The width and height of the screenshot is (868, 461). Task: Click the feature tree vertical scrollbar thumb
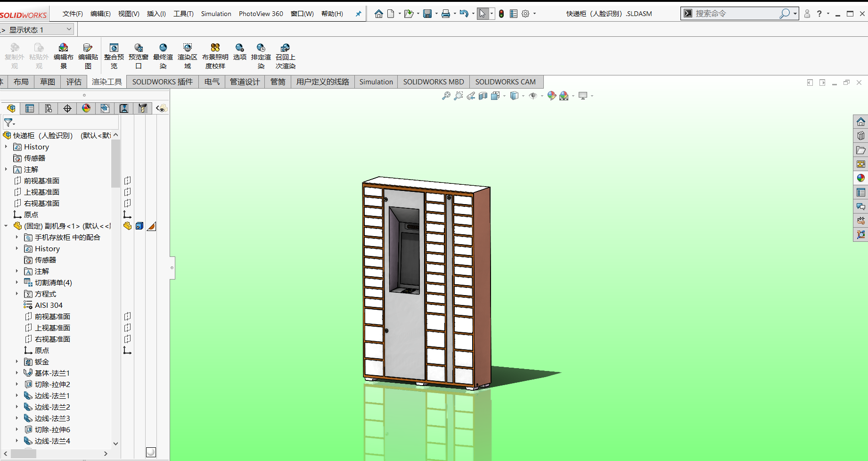point(115,163)
